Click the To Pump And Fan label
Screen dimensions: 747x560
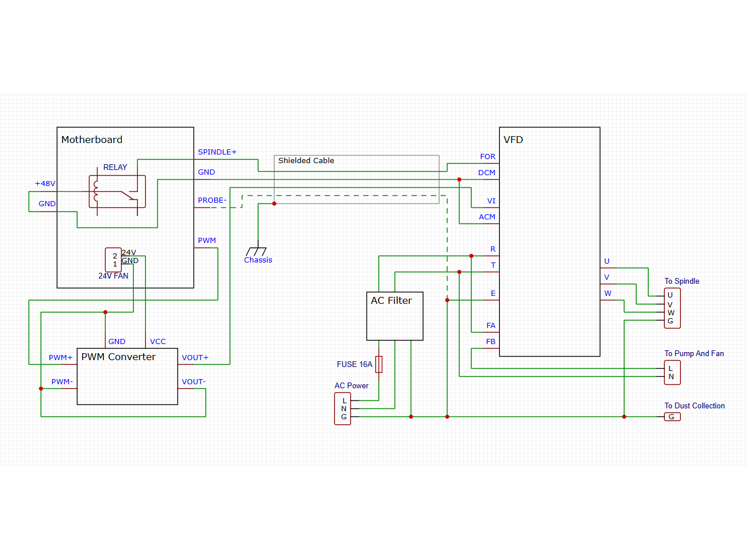[694, 354]
